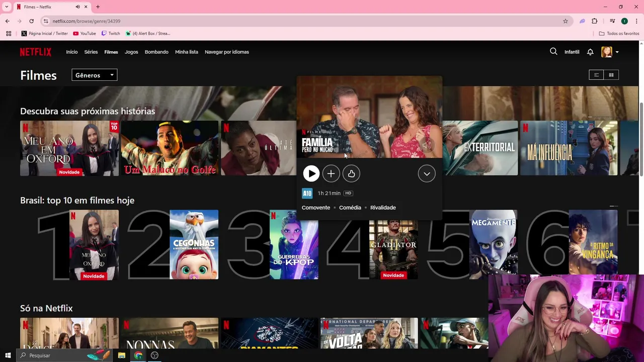Viewport: 644px width, 362px height.
Task: Click the Só na Netflix row heading
Action: 46,308
